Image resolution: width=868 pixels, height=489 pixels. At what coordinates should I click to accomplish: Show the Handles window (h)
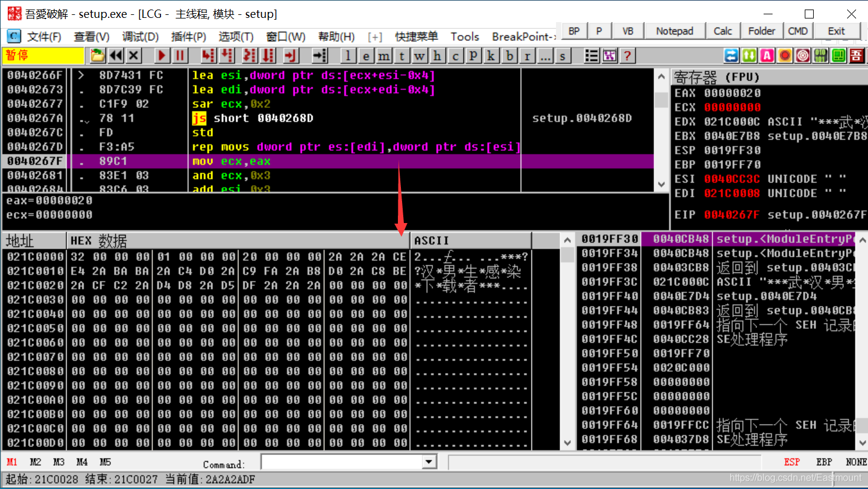click(x=437, y=56)
